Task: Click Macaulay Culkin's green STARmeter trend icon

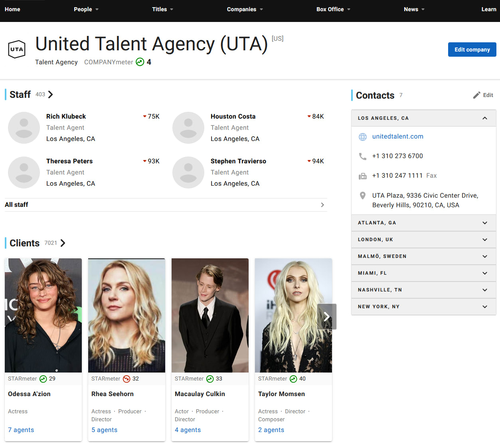Action: tap(210, 379)
